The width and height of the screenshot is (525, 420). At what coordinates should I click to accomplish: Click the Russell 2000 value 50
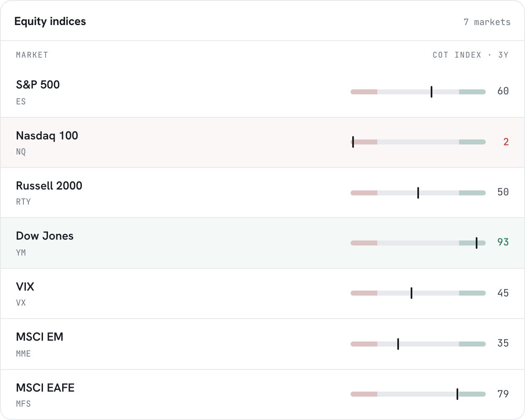[503, 192]
